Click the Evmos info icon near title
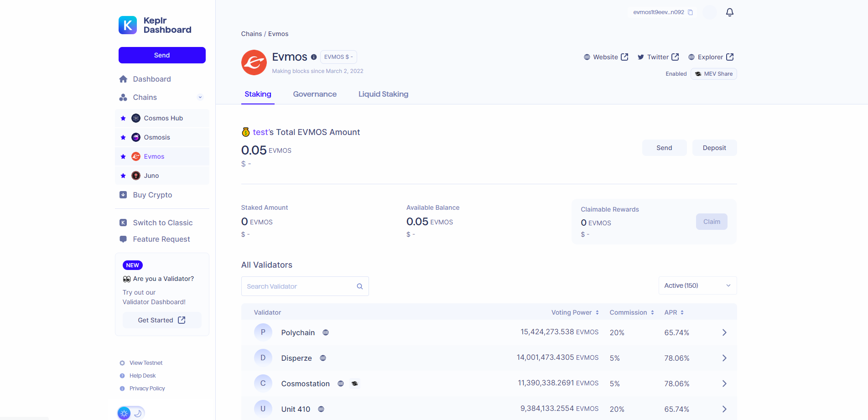 coord(314,57)
